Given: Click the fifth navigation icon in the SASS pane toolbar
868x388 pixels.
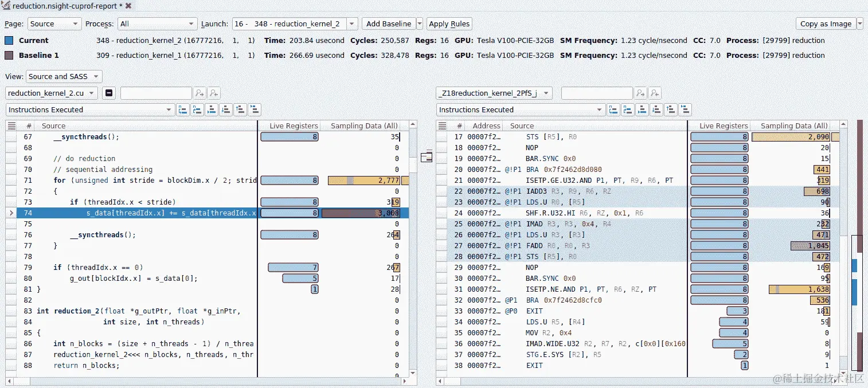Looking at the screenshot, I should click(x=671, y=109).
